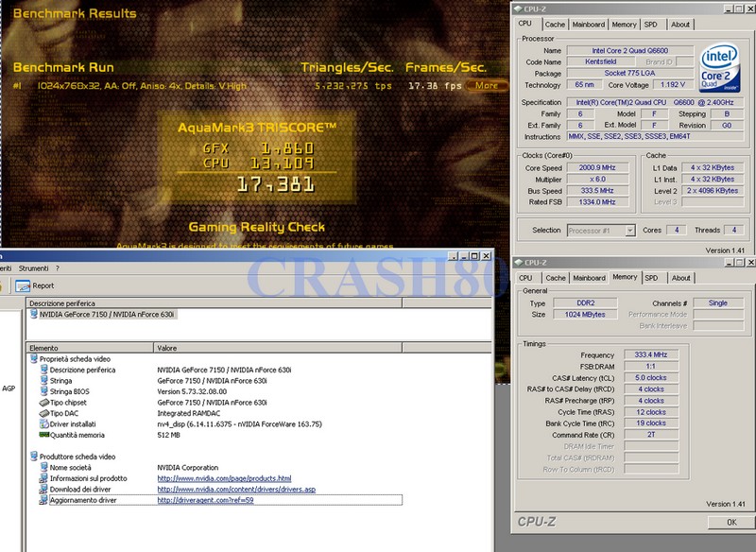756x552 pixels.
Task: Switch to CPU tab in bottom CPU-Z window
Action: (x=525, y=278)
